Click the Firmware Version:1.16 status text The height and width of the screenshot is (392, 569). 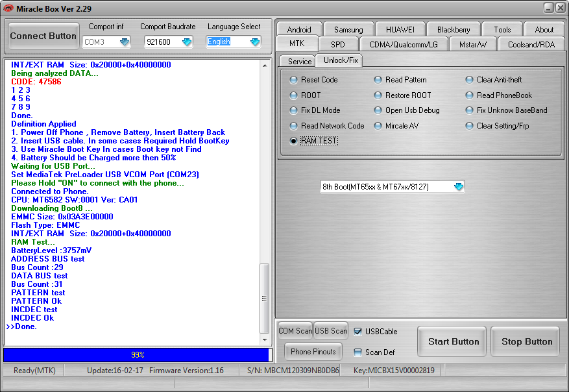186,371
